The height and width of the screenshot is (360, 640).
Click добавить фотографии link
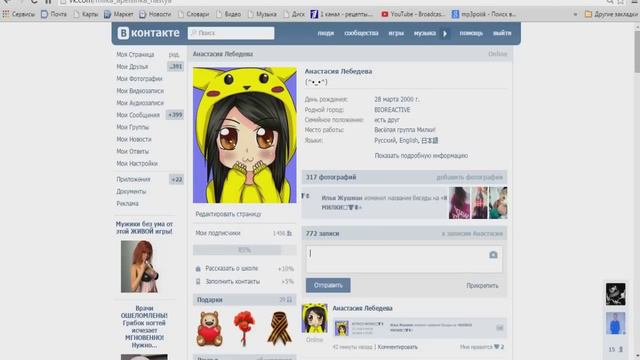(470, 177)
